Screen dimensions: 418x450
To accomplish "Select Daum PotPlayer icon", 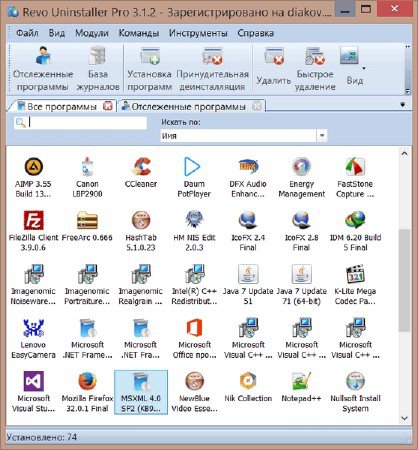I will pos(194,177).
